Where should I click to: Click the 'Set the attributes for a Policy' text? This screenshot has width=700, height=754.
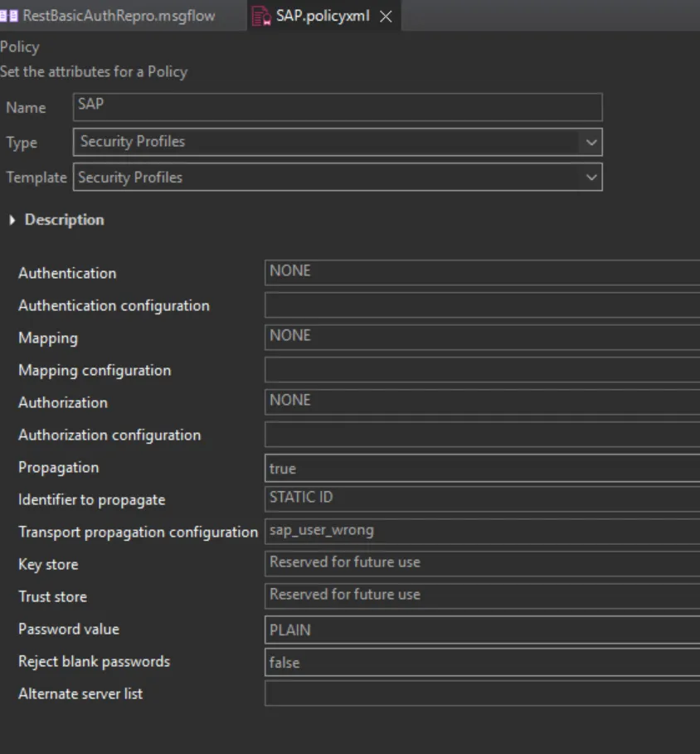tap(94, 71)
